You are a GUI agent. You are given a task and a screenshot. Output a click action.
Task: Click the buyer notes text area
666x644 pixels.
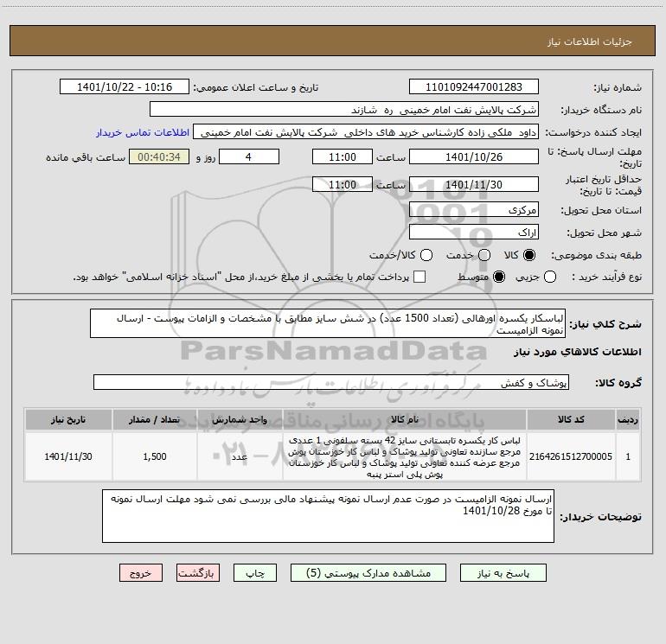pyautogui.click(x=328, y=516)
